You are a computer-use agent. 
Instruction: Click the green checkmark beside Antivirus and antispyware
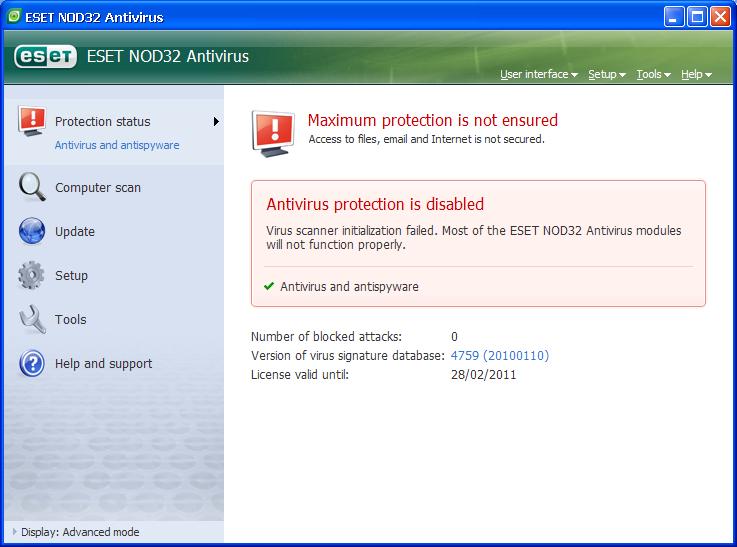pos(269,286)
